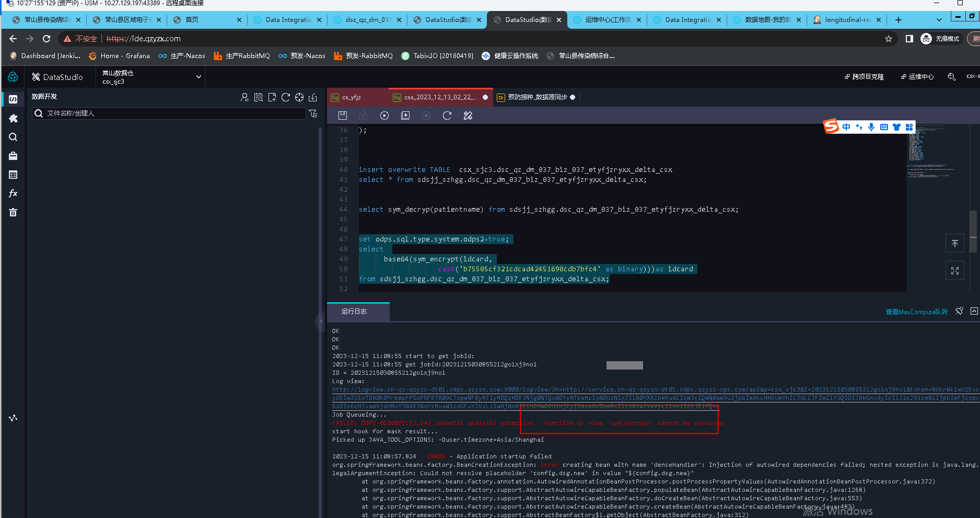This screenshot has height=518, width=980.
Task: Click the locate target icon in data development header
Action: (299, 97)
